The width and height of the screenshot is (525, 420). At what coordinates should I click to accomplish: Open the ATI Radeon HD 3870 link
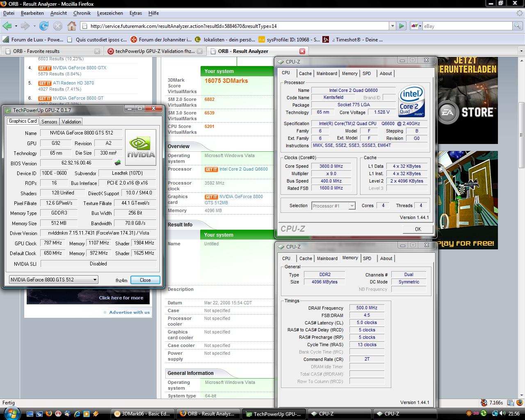73,83
